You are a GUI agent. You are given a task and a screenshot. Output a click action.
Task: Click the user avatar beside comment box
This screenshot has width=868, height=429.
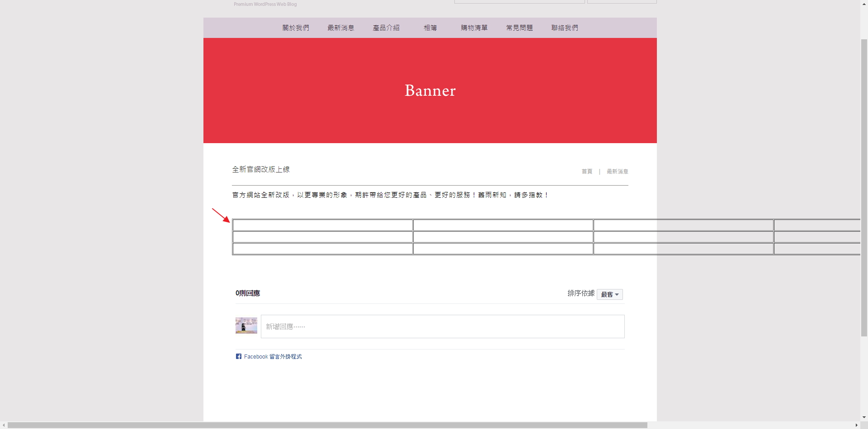[x=246, y=326]
